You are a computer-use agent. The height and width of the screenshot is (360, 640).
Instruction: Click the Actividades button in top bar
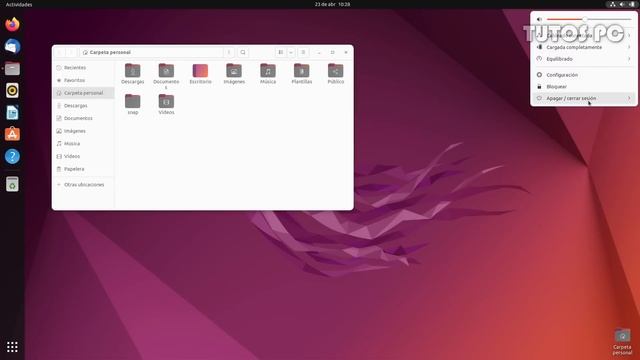pyautogui.click(x=19, y=4)
